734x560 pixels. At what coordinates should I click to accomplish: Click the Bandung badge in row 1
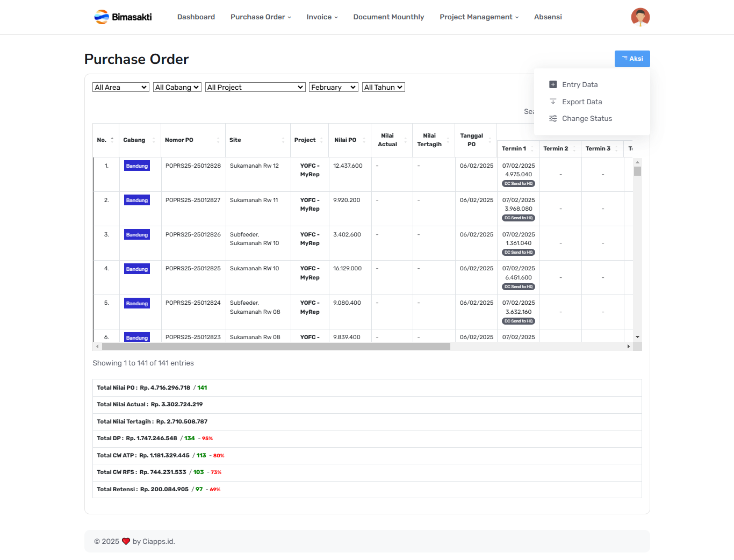[x=136, y=166]
